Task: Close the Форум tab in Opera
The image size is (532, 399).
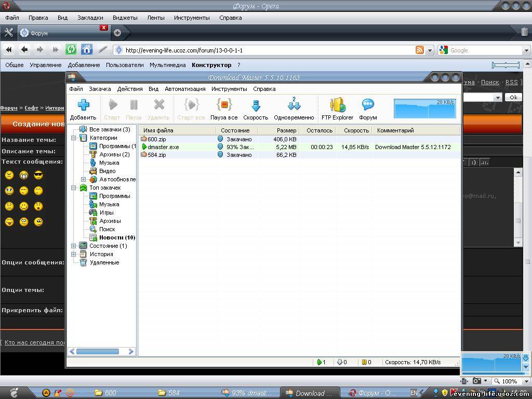Action: click(x=104, y=28)
